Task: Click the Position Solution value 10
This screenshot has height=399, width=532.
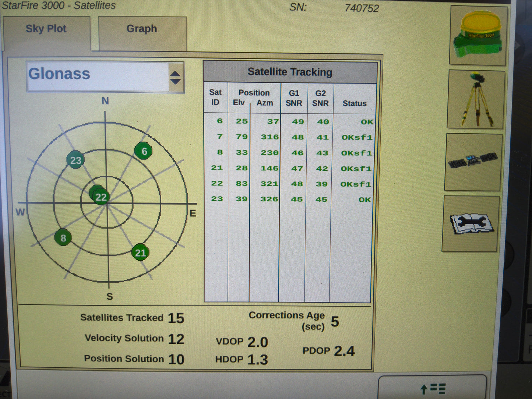Action: coord(176,359)
